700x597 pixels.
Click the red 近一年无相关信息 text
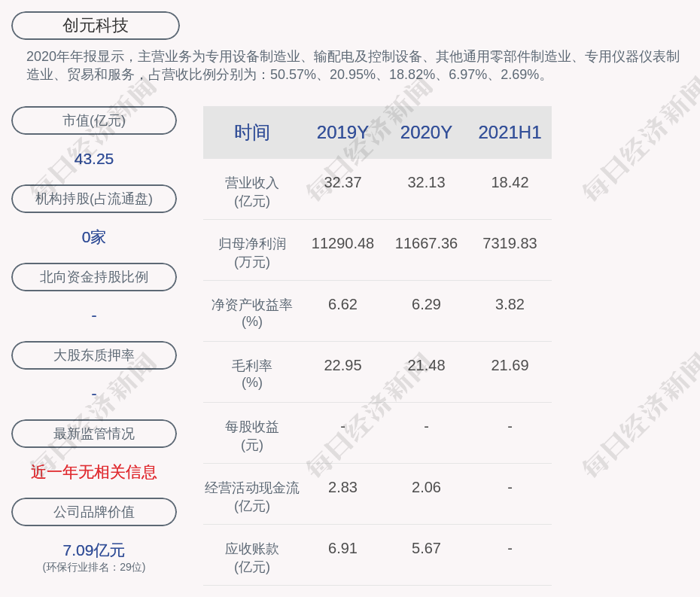[94, 472]
